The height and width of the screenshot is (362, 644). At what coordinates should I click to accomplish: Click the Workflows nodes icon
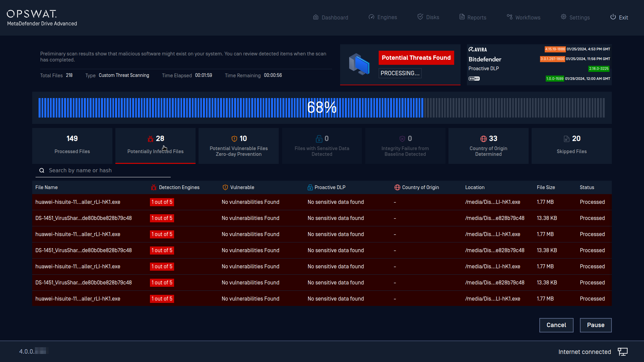click(509, 17)
